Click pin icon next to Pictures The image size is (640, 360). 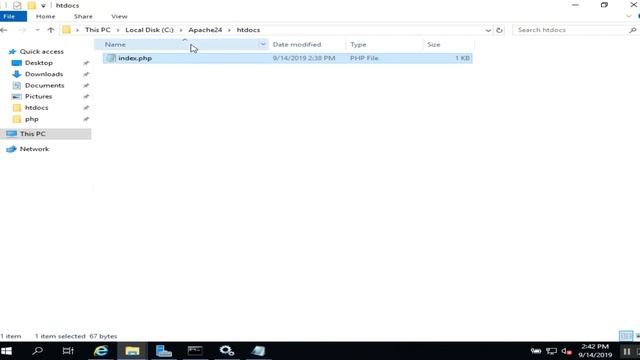click(86, 96)
